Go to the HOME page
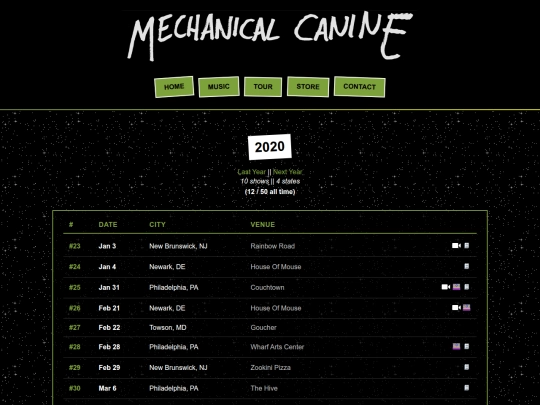Screen dimensions: 540x405 click(174, 87)
